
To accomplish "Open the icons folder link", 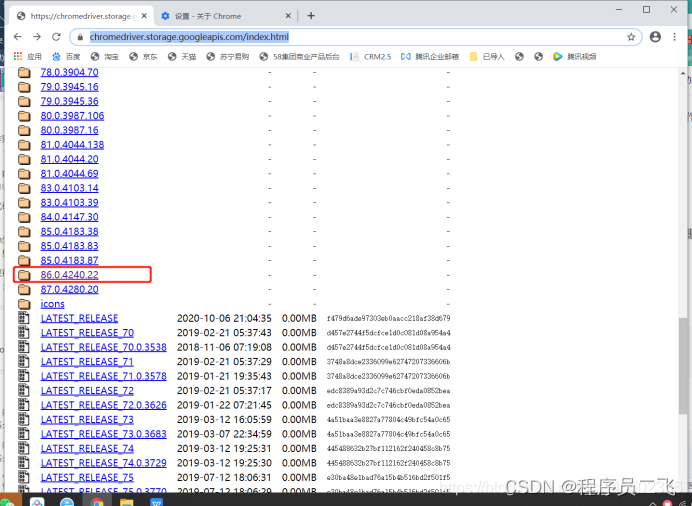I will pyautogui.click(x=53, y=304).
